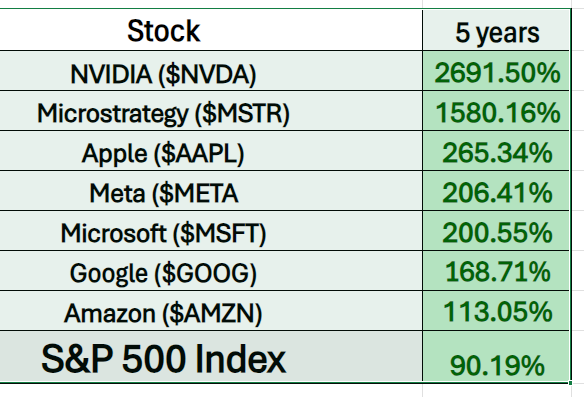Image resolution: width=584 pixels, height=397 pixels.
Task: Click the Meta ($META cell
Action: coord(211,191)
